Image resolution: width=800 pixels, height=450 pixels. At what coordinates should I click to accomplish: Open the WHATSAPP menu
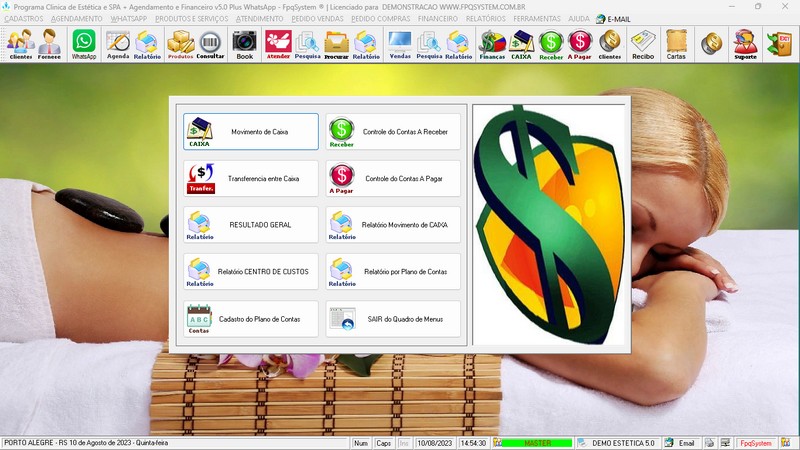point(129,18)
